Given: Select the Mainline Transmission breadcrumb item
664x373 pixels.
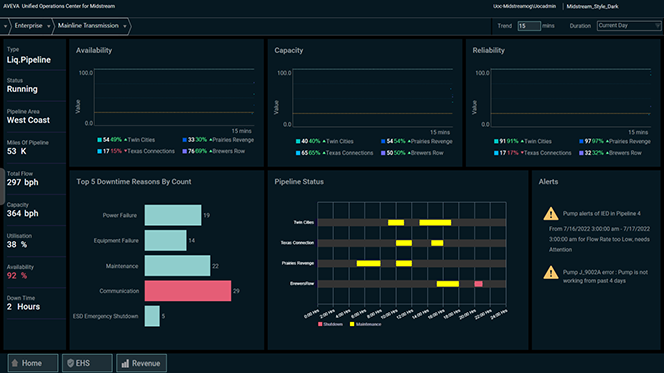Looking at the screenshot, I should click(x=88, y=26).
